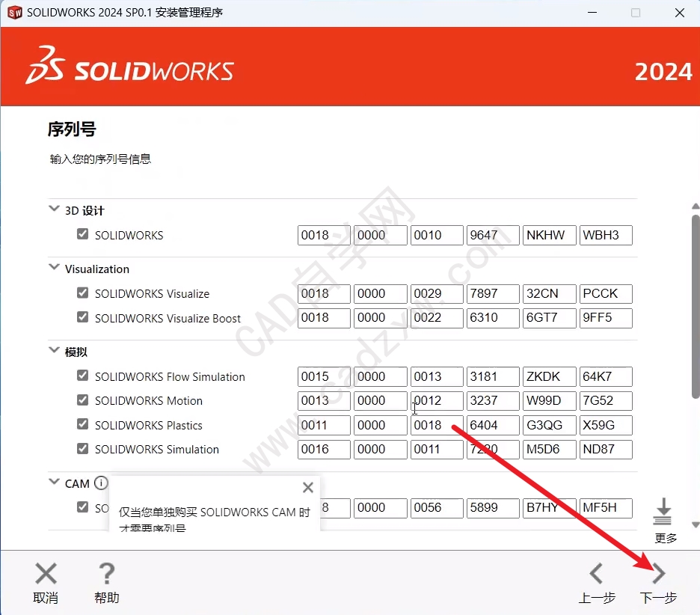Click the scrollbar down arrow
This screenshot has height=615, width=700.
pos(696,524)
